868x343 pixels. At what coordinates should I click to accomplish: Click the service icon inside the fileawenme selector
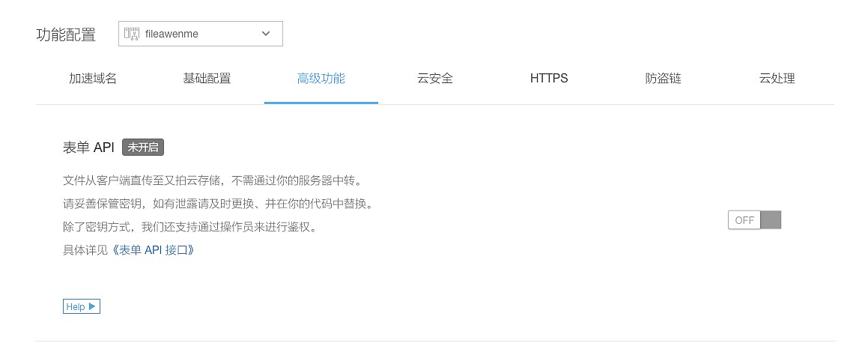pos(132,34)
